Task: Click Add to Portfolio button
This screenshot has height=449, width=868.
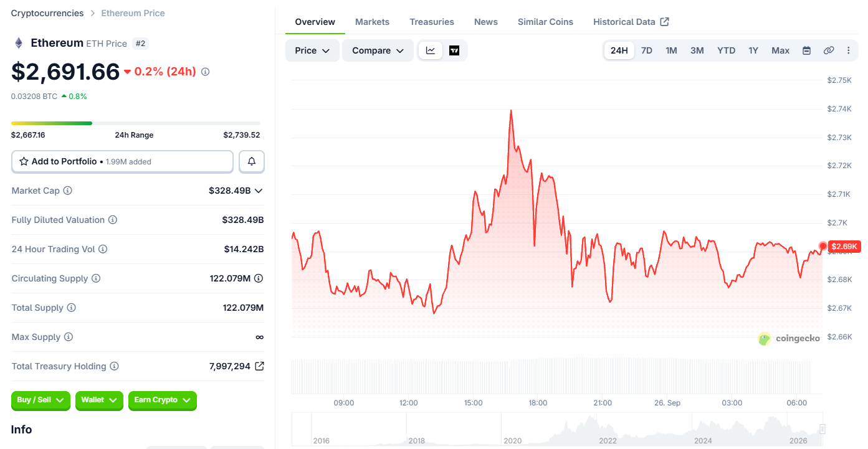Action: tap(122, 161)
